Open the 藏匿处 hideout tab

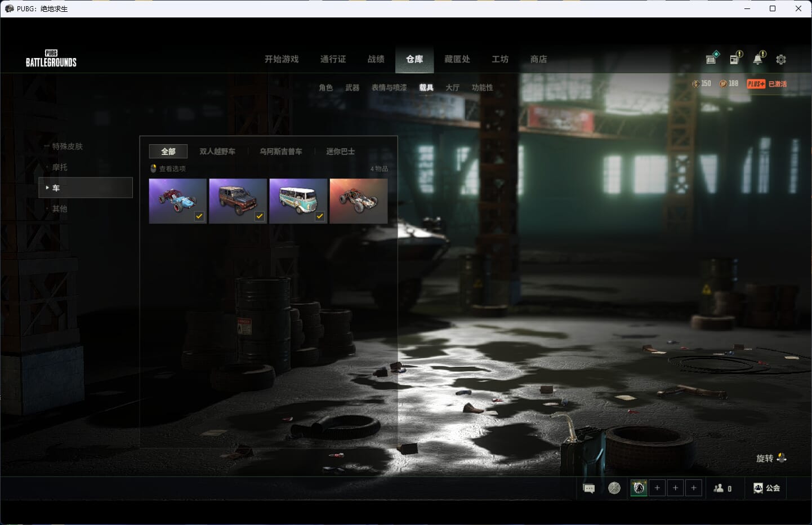point(457,59)
